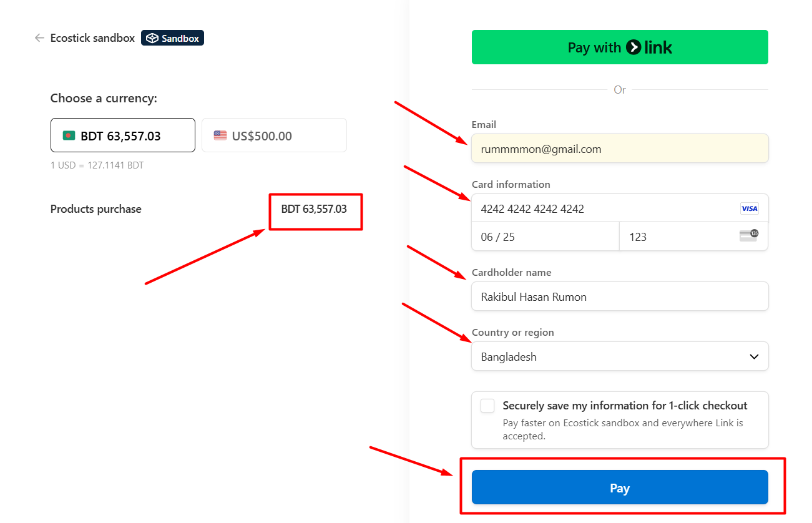Click the CVC card hint icon
This screenshot has width=812, height=523.
749,235
